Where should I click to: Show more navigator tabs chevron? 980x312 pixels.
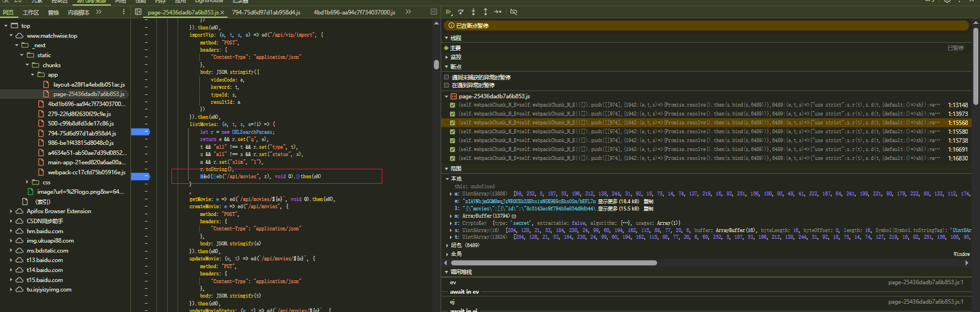pyautogui.click(x=99, y=12)
